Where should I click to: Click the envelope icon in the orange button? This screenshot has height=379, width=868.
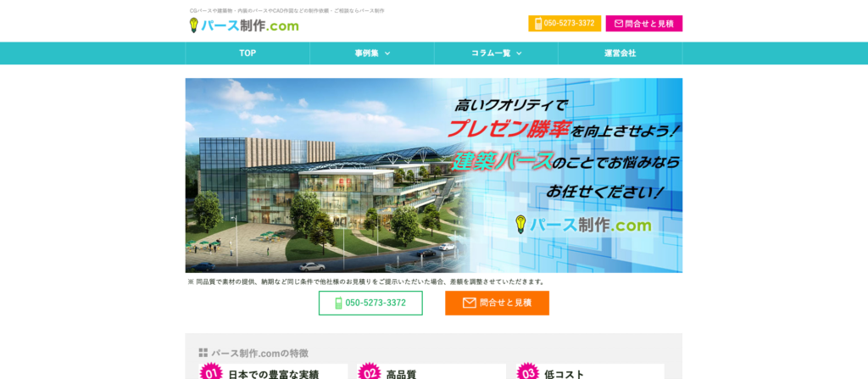coord(469,304)
